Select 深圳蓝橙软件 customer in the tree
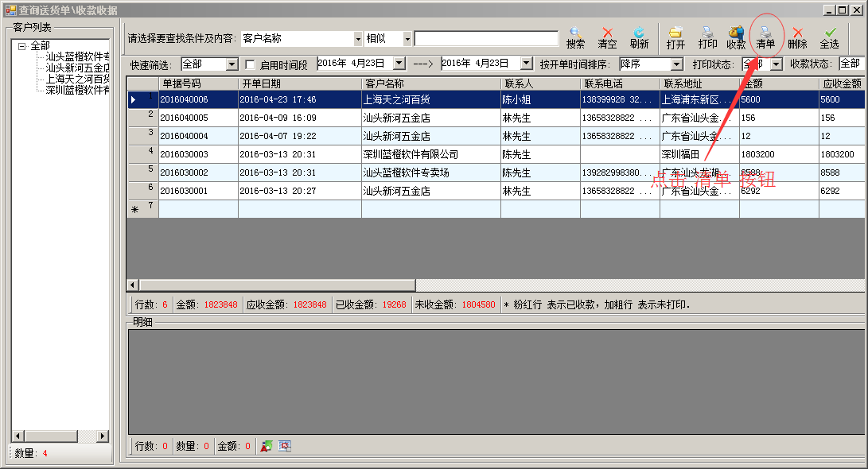The image size is (868, 469). (x=77, y=90)
